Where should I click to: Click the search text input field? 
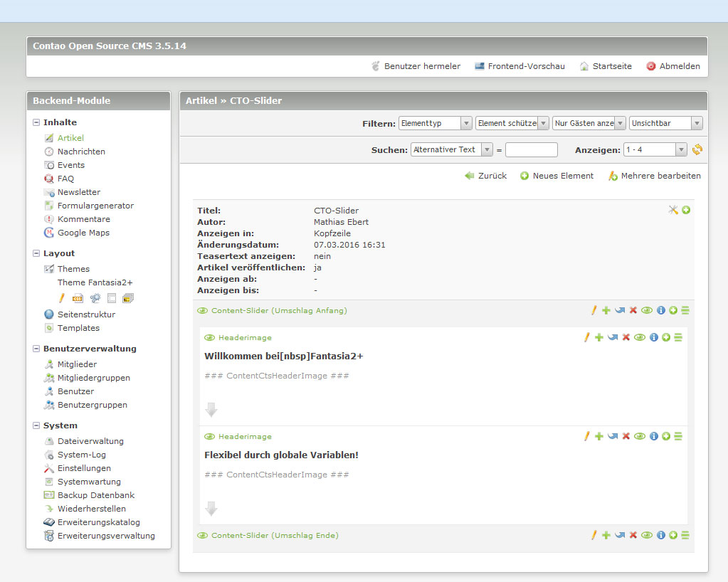[x=531, y=149]
